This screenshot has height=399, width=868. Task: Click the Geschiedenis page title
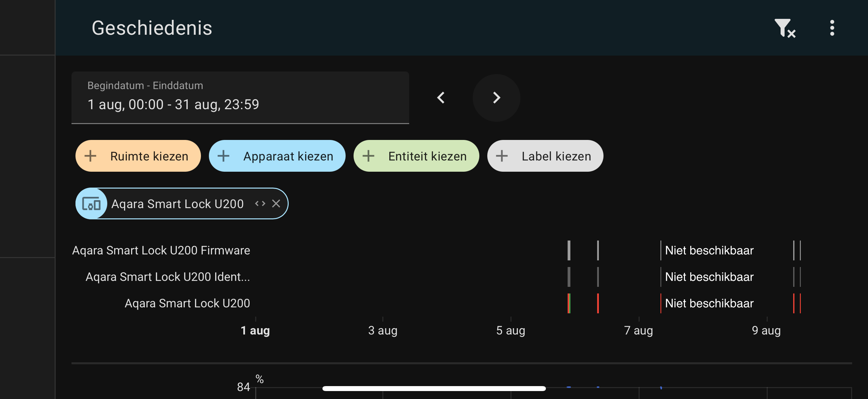tap(152, 28)
